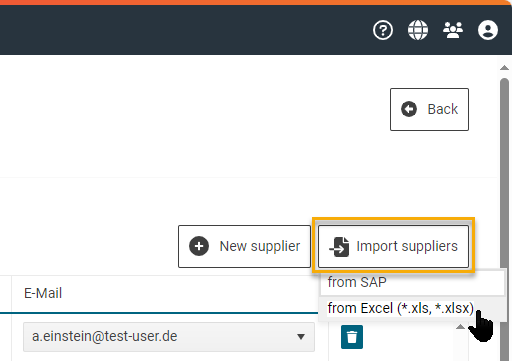Click the email field's dropdown arrow
This screenshot has width=512, height=361.
point(301,337)
